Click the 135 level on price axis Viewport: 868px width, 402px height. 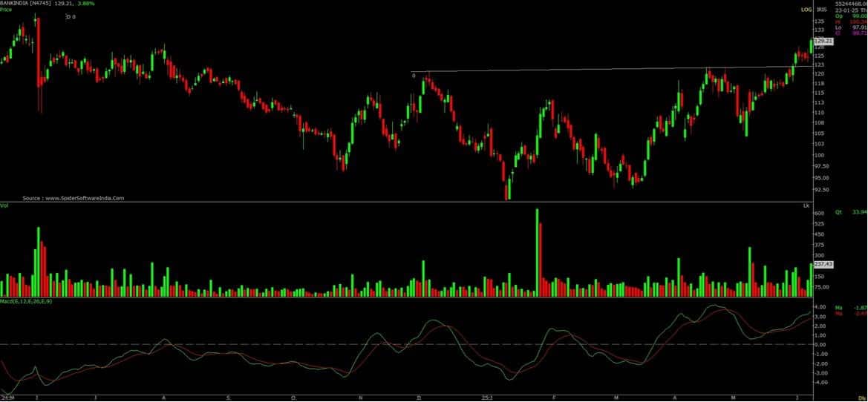pyautogui.click(x=820, y=22)
